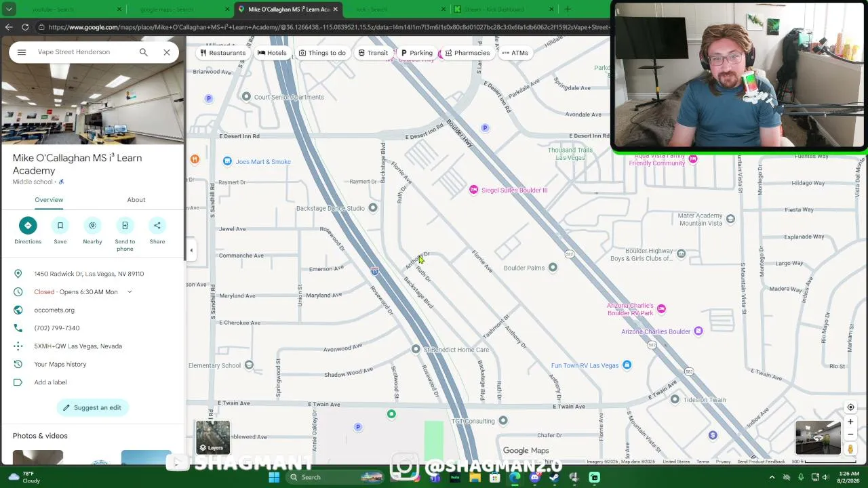Show Pharmacies on the map
The width and height of the screenshot is (868, 488).
[467, 53]
